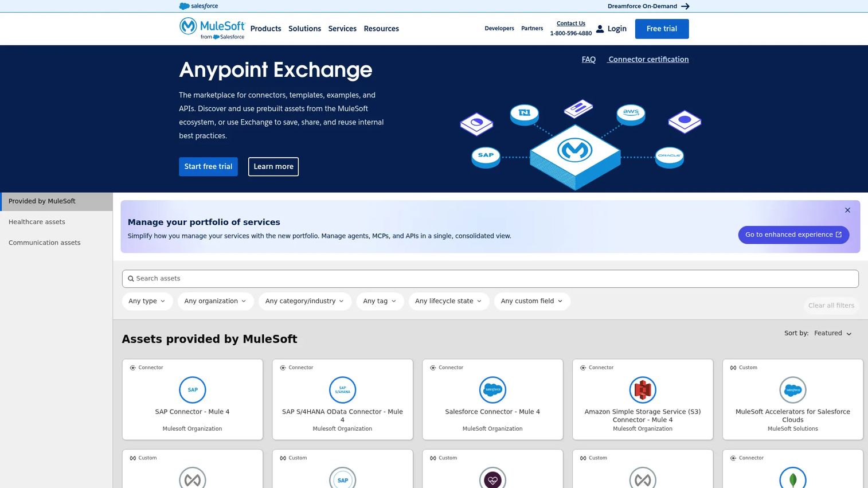Select Healthcare assets in sidebar
The width and height of the screenshot is (868, 488).
point(56,222)
